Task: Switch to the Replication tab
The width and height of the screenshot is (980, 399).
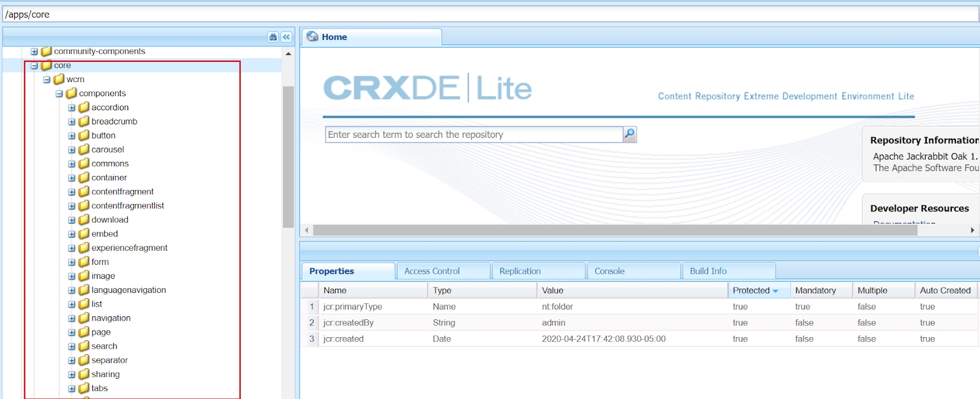Action: (539, 271)
